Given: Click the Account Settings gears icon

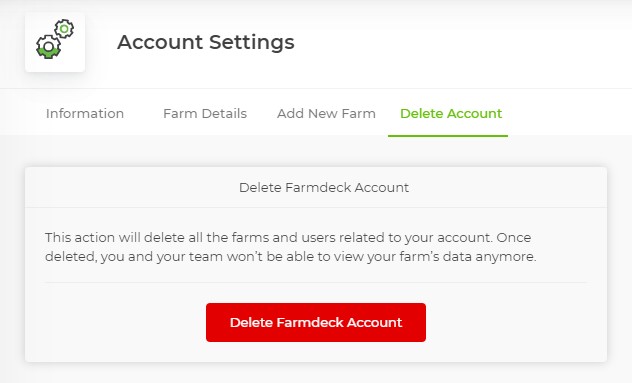Looking at the screenshot, I should [55, 39].
